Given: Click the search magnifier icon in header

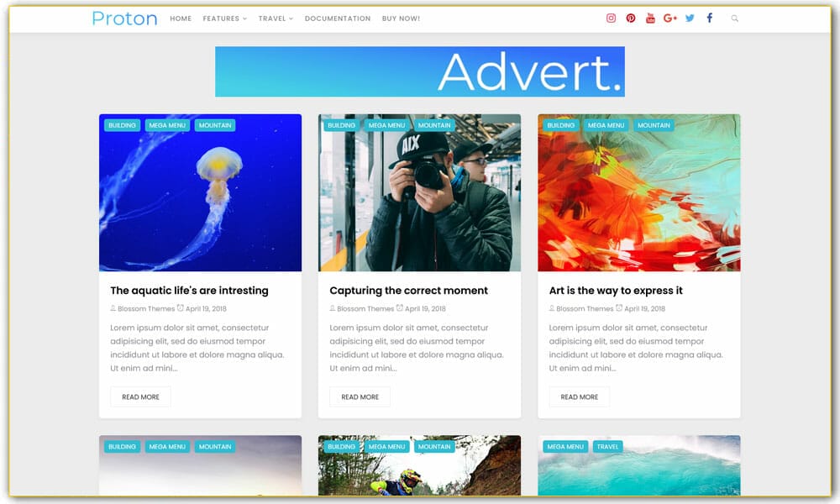Looking at the screenshot, I should click(734, 18).
